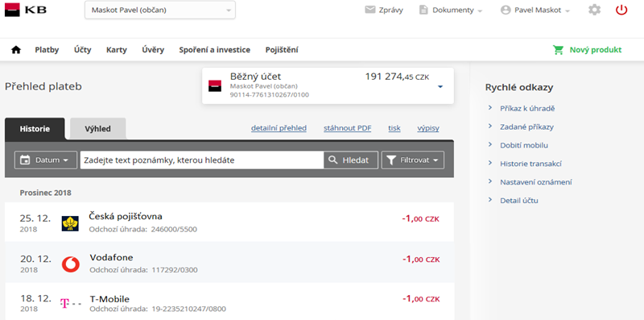
Task: Open Spoření a investice menu
Action: pos(214,50)
